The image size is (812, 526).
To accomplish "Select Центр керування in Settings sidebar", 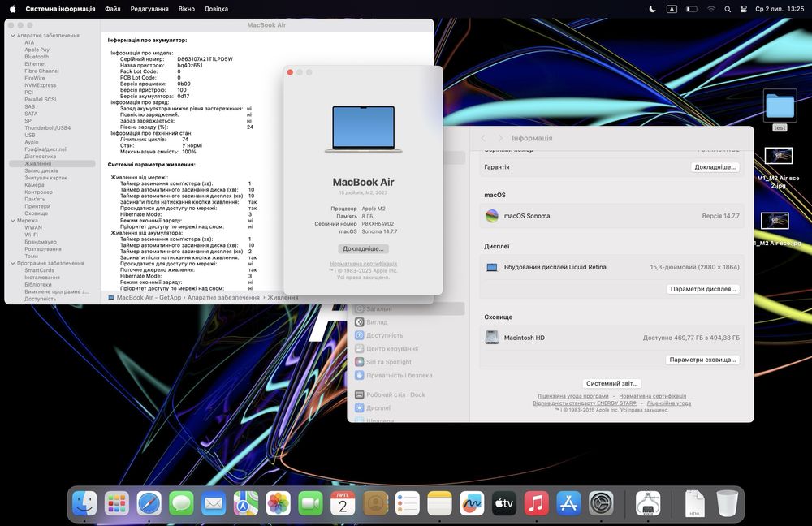I will [408, 348].
